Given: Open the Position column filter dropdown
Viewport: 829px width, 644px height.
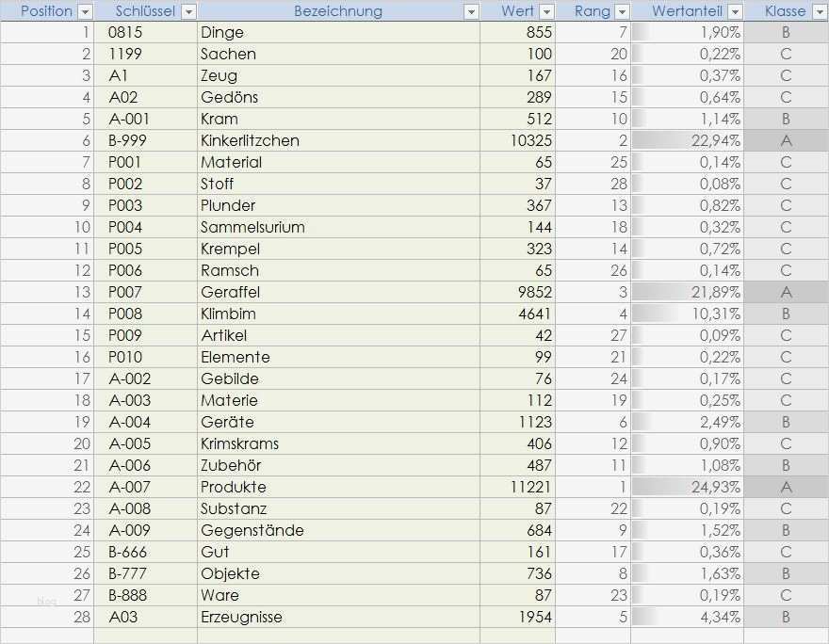Looking at the screenshot, I should pyautogui.click(x=85, y=11).
